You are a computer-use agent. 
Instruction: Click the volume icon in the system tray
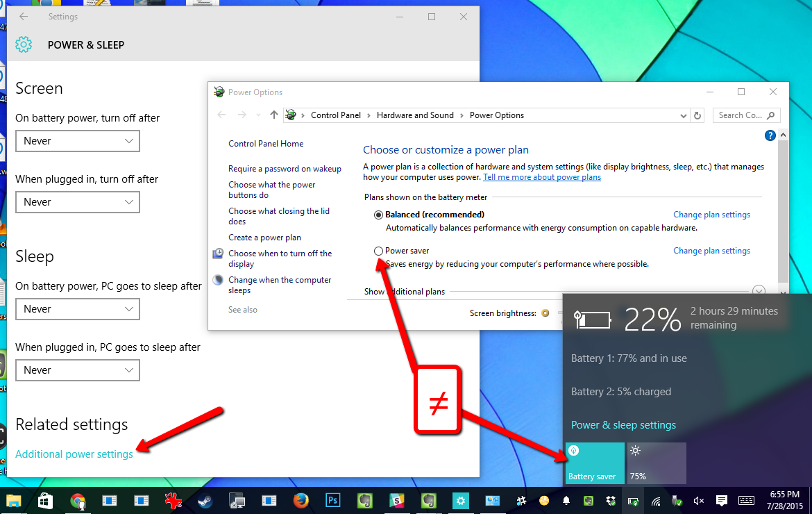[x=698, y=500]
